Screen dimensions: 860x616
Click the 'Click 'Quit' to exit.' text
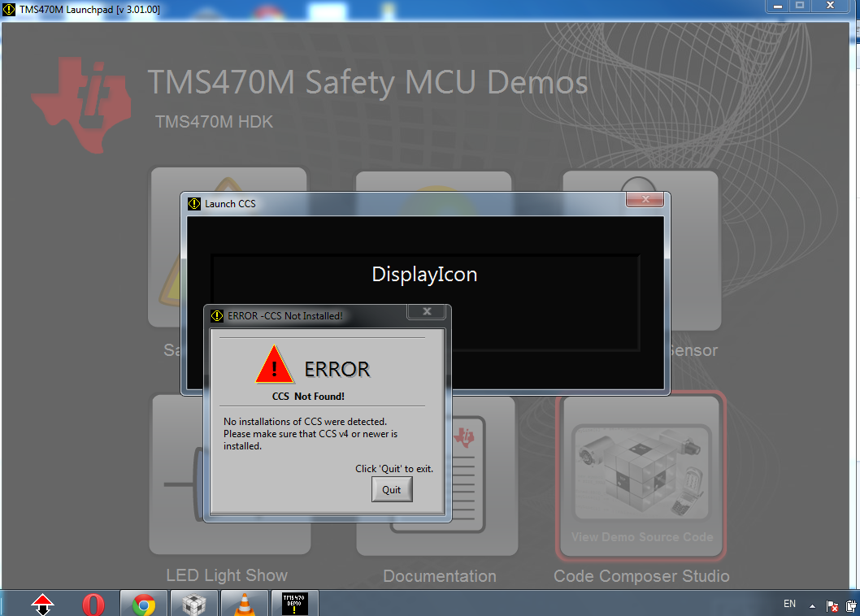point(393,468)
